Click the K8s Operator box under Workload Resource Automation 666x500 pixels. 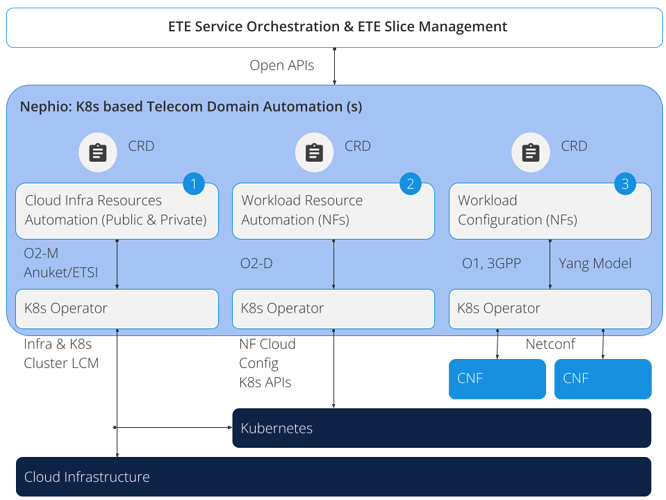(x=333, y=309)
